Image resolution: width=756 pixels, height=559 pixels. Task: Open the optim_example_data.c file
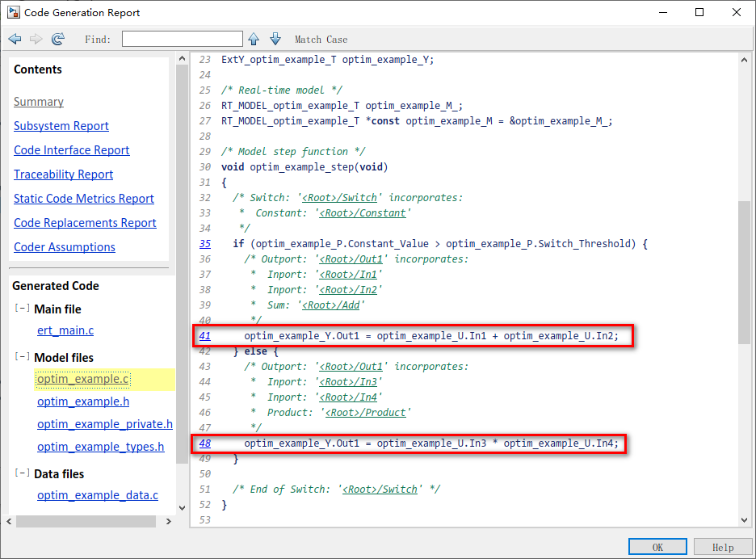(x=98, y=495)
